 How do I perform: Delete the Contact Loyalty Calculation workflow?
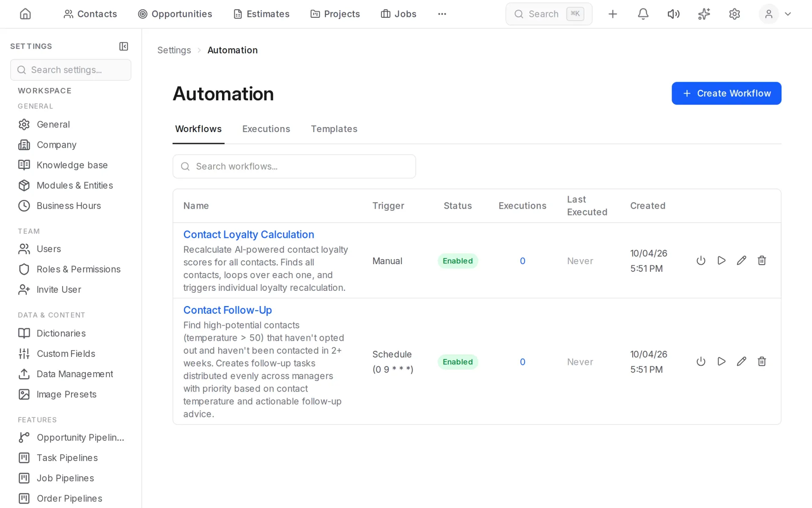click(762, 260)
